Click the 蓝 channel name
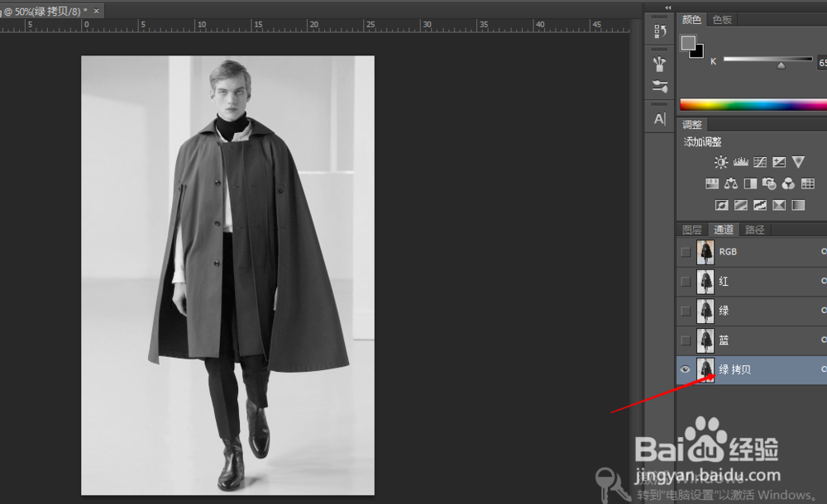The image size is (827, 504). (724, 340)
